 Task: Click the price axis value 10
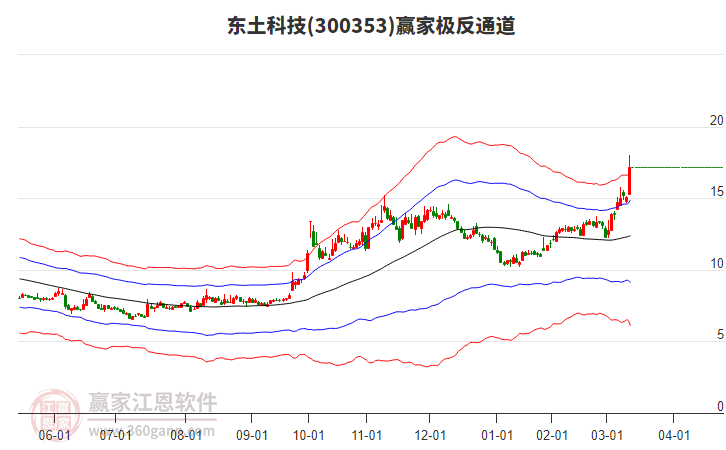click(717, 264)
